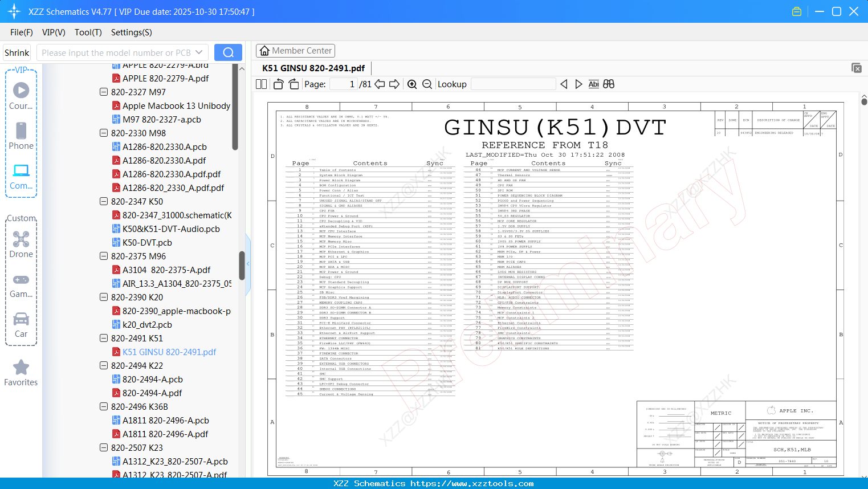
Task: Click the pcb icon of M97 820-2327-a.pcb
Action: [116, 120]
